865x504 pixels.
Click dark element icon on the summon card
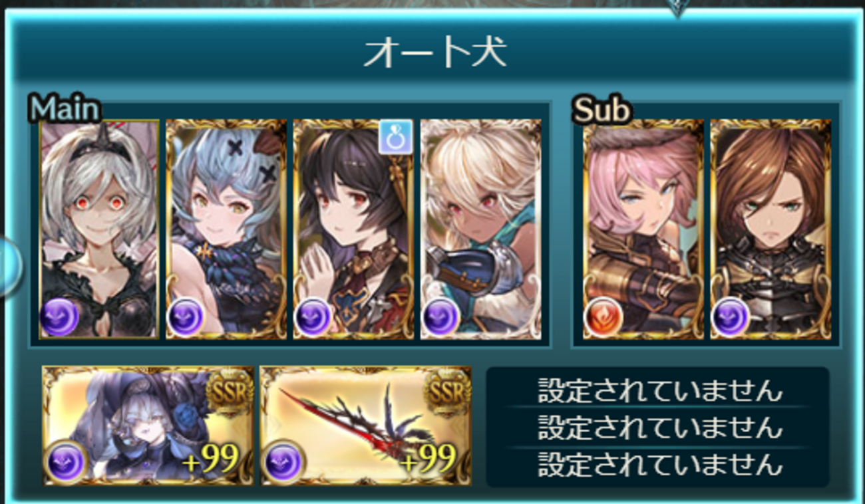click(65, 461)
